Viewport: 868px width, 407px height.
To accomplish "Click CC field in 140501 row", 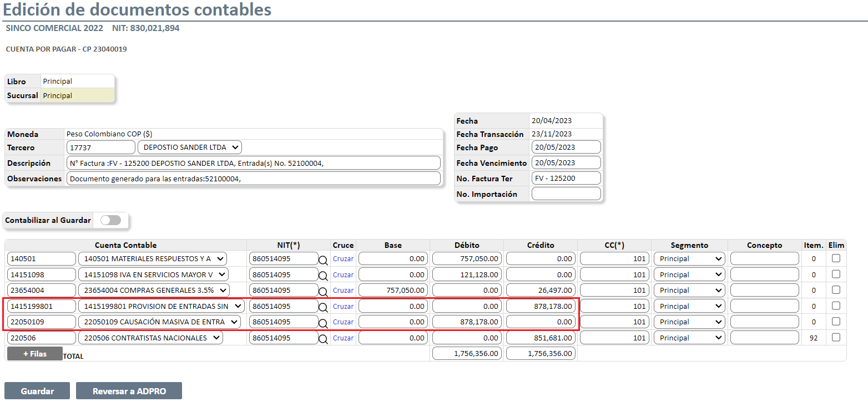I will coord(614,258).
